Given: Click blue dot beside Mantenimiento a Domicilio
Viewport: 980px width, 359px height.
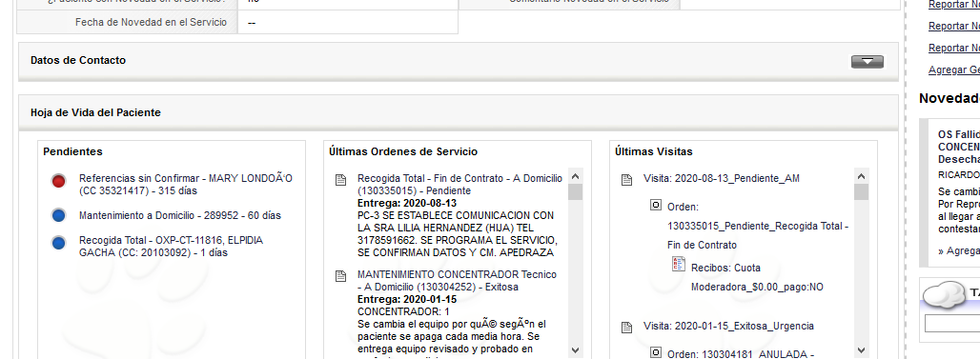Looking at the screenshot, I should pyautogui.click(x=59, y=215).
